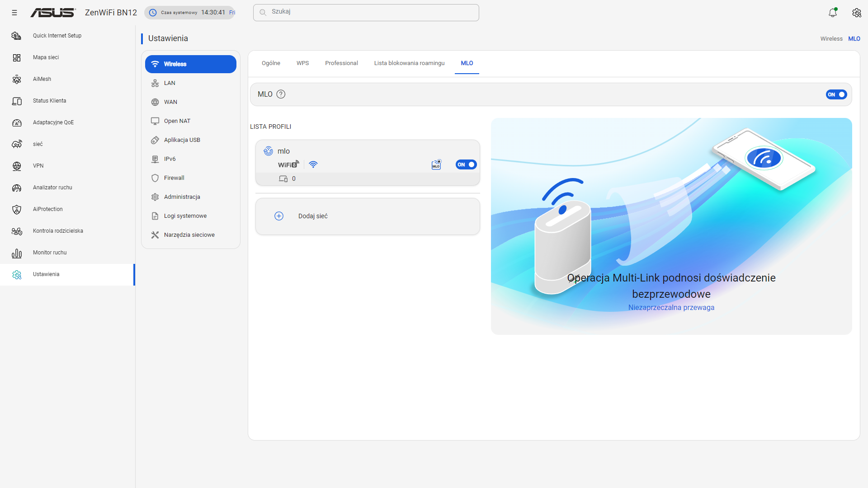Open Analizator ruchu
Screen dimensions: 868x488
click(68, 188)
